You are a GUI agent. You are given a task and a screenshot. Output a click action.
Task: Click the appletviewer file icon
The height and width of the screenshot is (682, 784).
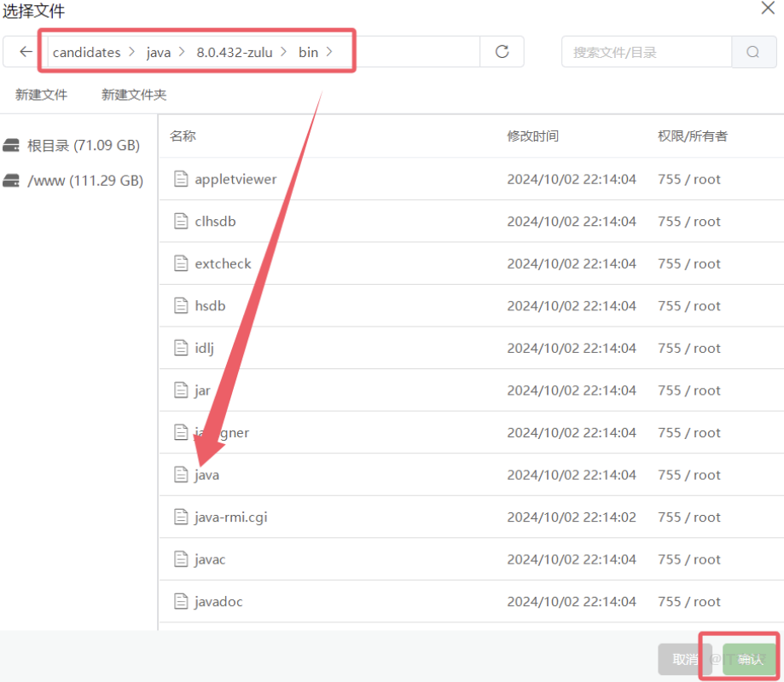point(180,179)
